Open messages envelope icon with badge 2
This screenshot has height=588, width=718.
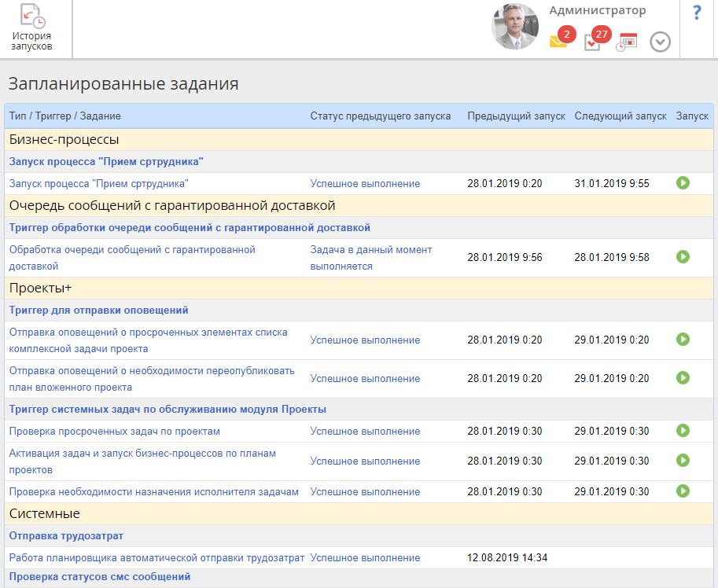pos(558,42)
